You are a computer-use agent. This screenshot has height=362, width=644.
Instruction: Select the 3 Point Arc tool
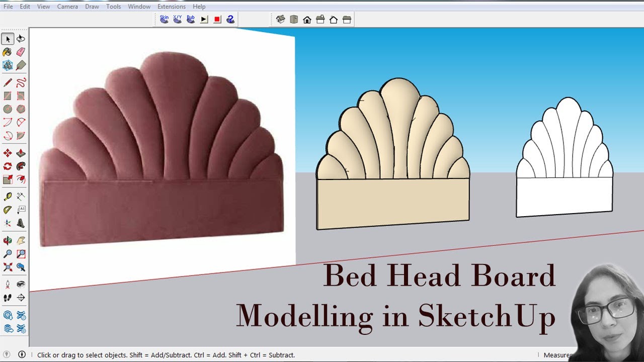click(x=8, y=135)
